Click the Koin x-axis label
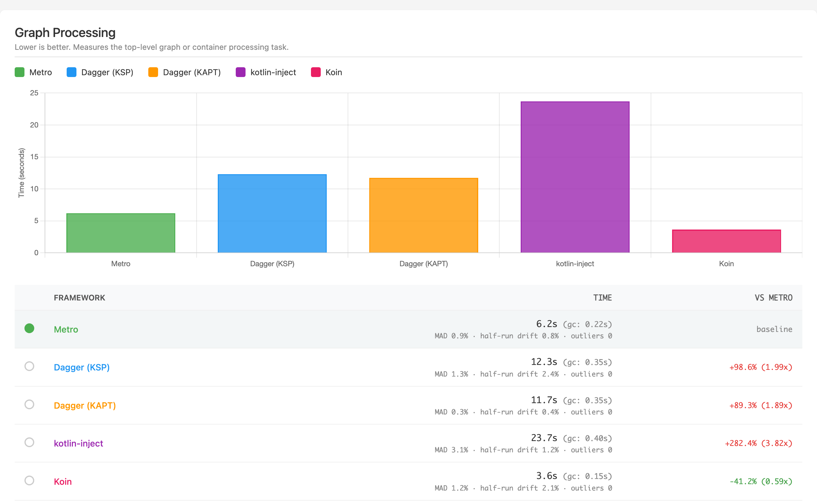817x504 pixels. coord(726,264)
